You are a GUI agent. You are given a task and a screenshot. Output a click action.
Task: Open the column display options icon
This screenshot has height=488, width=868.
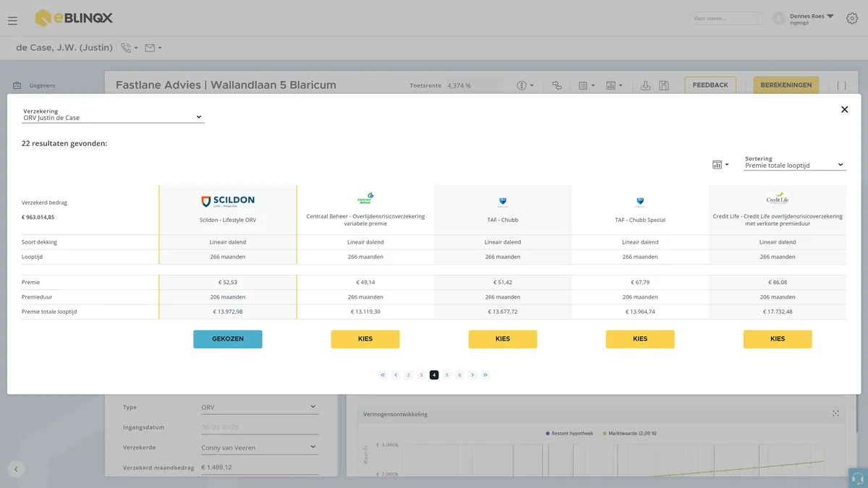pyautogui.click(x=720, y=165)
